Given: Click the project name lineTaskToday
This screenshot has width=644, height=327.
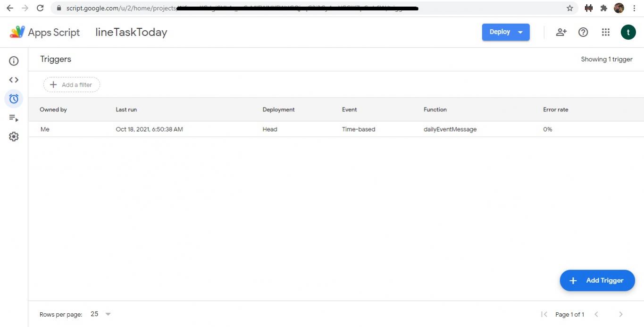Looking at the screenshot, I should coord(131,32).
